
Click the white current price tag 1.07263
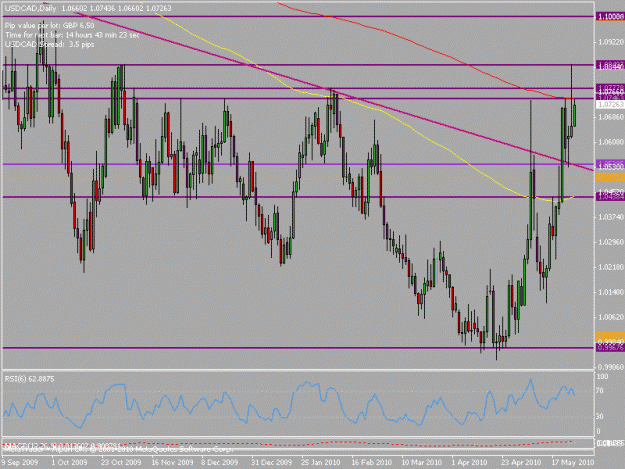(610, 104)
